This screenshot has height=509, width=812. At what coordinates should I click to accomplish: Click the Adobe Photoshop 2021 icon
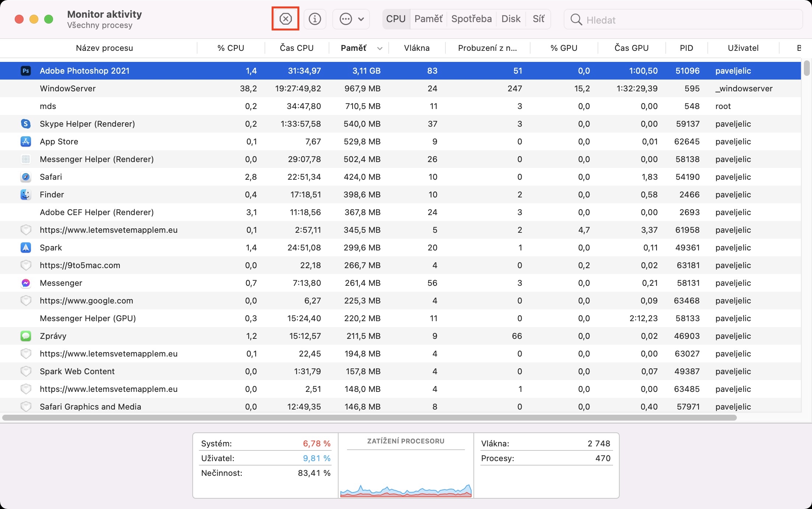pos(25,71)
